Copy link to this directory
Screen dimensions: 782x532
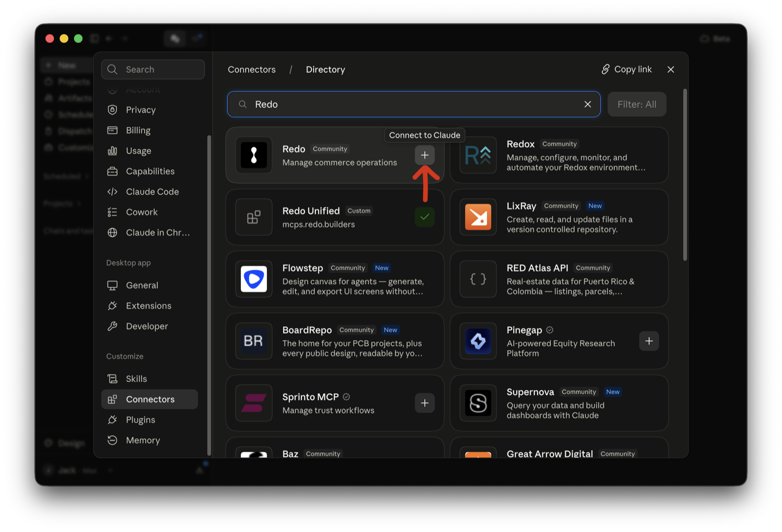(627, 70)
